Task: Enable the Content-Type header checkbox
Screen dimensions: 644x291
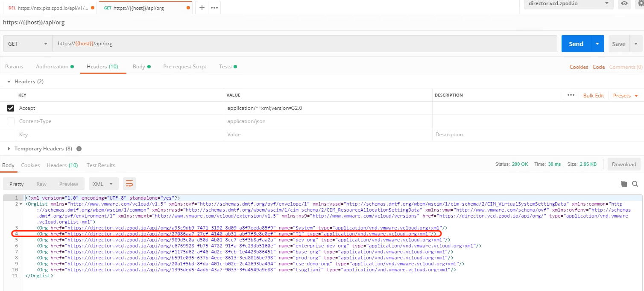Action: 11,121
